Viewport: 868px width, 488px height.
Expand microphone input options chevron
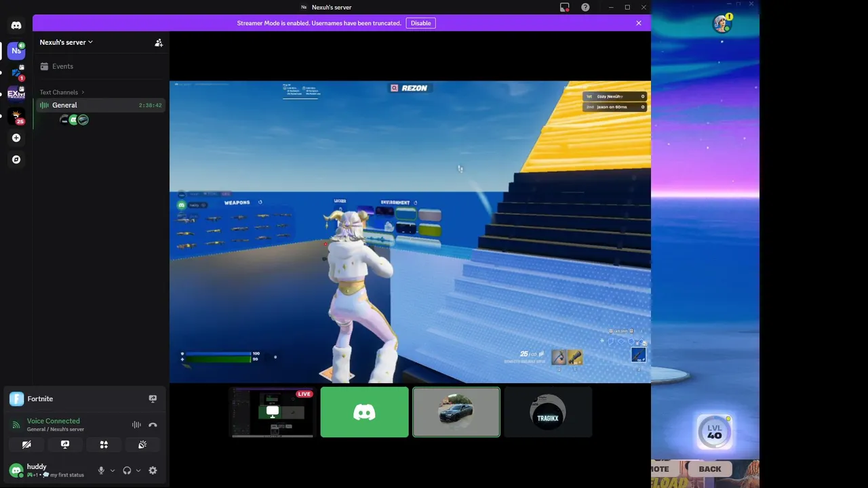click(113, 470)
